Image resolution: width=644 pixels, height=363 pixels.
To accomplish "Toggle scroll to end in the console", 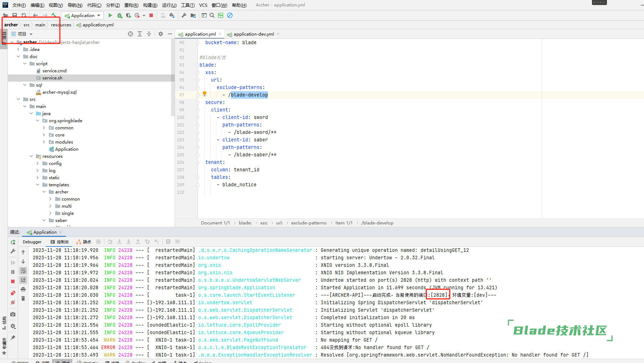I will pos(23,280).
